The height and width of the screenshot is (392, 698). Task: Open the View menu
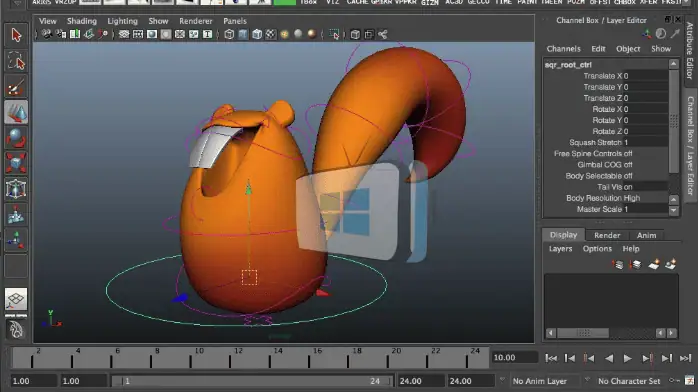[x=48, y=21]
